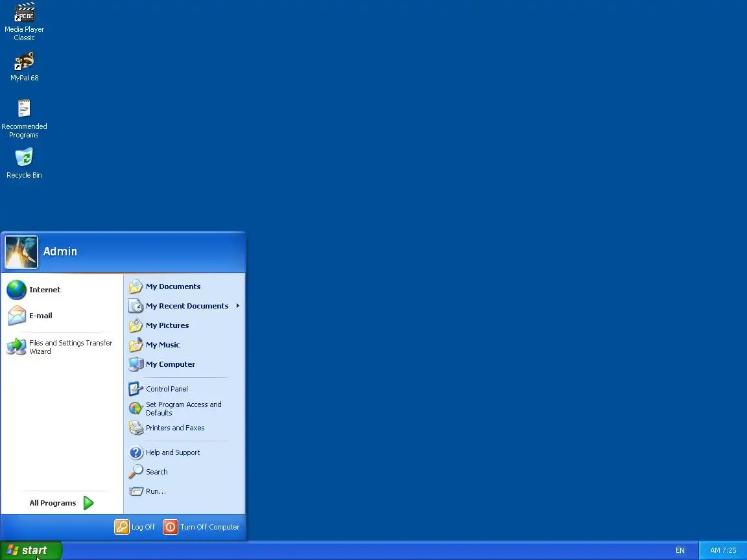Screen dimensions: 747x560
Task: Click All Programs label
Action: (x=53, y=503)
